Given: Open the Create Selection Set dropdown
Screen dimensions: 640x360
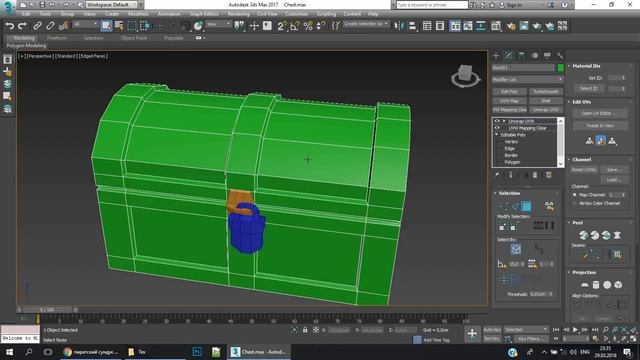Looking at the screenshot, I should [x=366, y=24].
